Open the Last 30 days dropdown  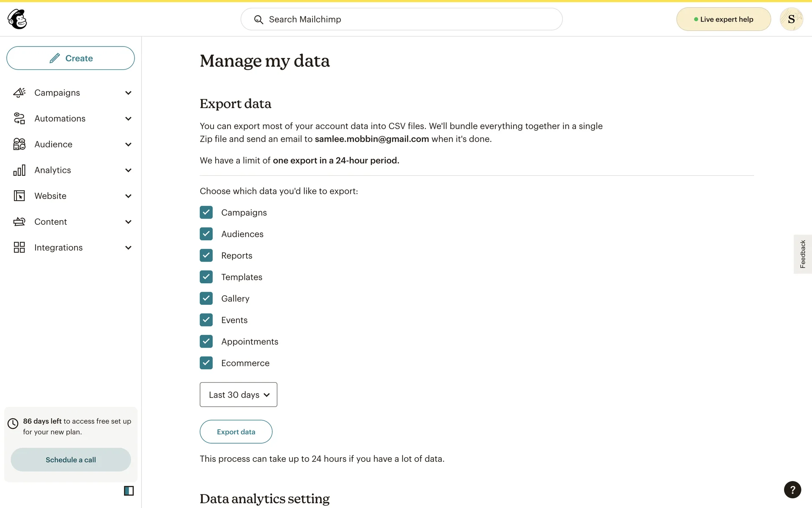(x=239, y=395)
